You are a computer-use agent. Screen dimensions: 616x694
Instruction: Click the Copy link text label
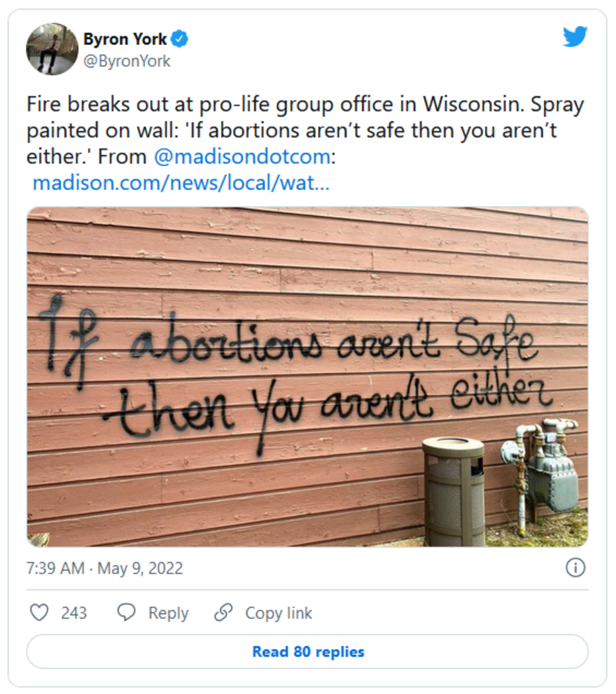[x=278, y=613]
